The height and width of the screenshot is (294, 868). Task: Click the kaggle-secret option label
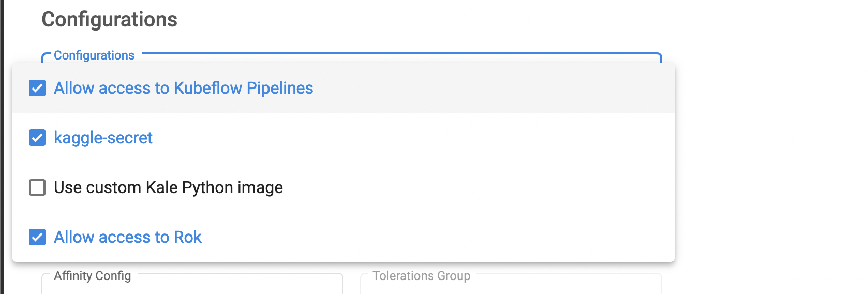pyautogui.click(x=103, y=138)
